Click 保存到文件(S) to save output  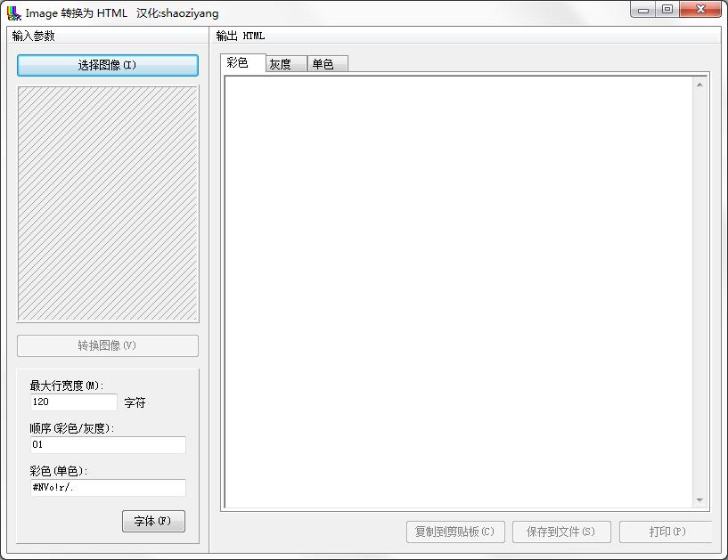(x=561, y=532)
